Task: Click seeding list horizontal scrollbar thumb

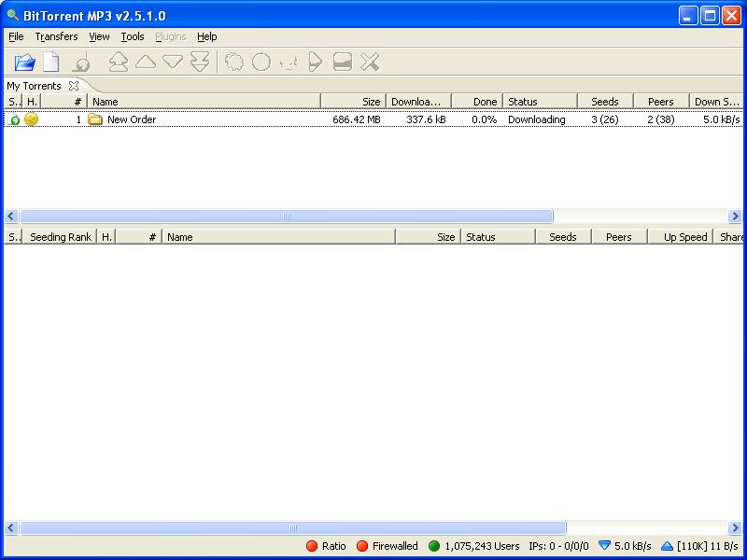Action: (x=293, y=527)
